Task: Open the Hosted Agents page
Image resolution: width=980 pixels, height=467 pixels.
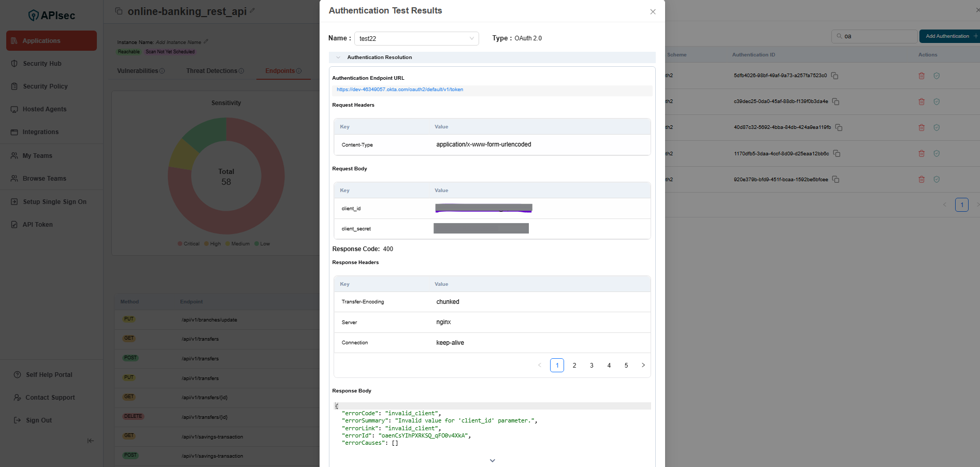Action: [45, 109]
